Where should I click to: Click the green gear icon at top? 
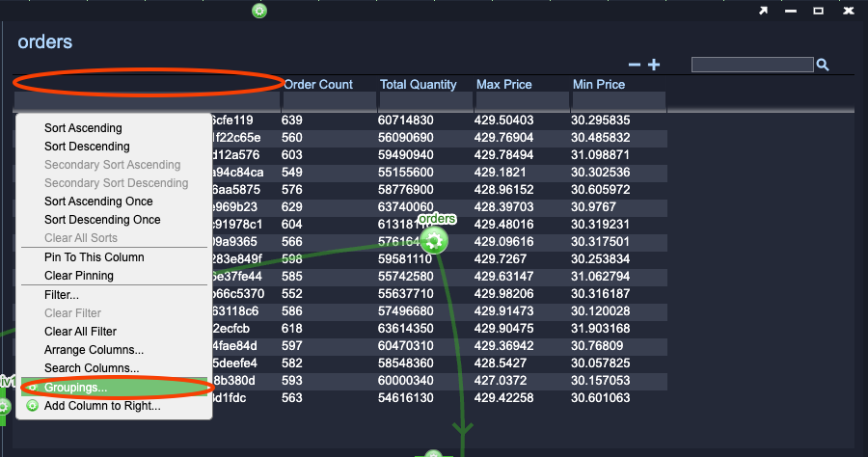(259, 11)
